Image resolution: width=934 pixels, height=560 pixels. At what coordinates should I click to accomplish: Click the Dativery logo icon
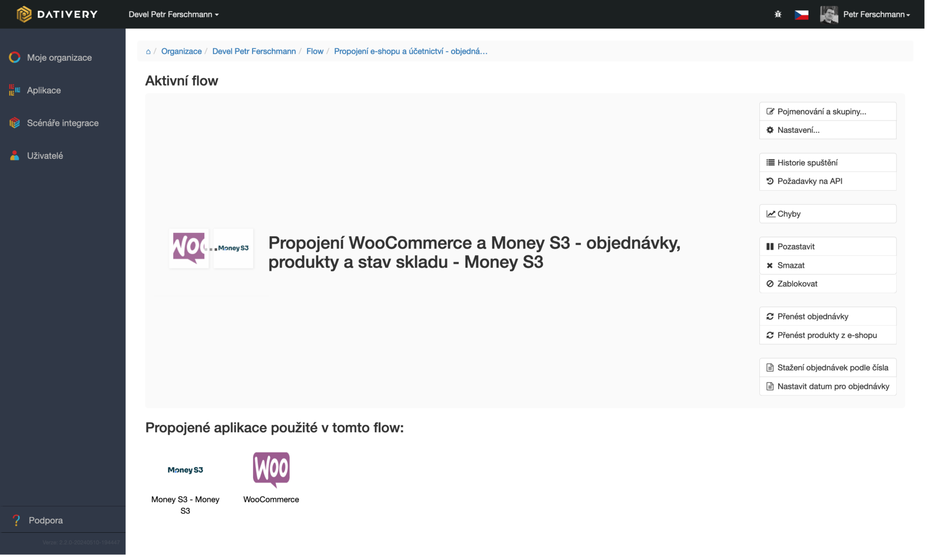pyautogui.click(x=24, y=14)
